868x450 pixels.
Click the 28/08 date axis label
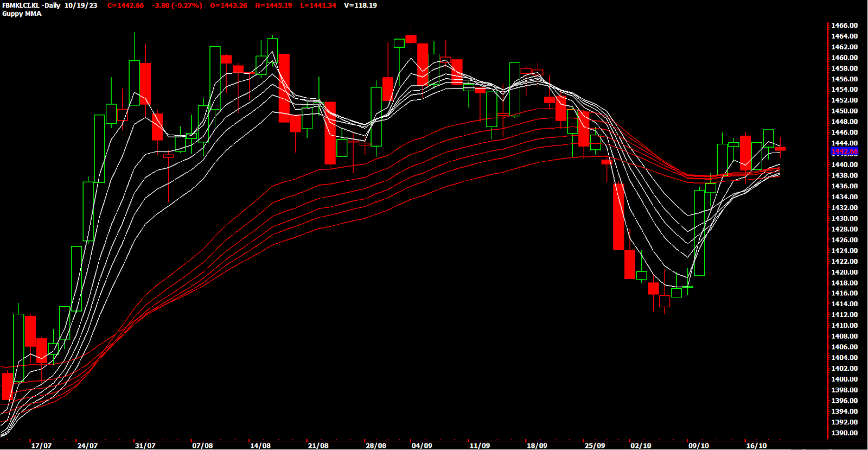pos(376,446)
